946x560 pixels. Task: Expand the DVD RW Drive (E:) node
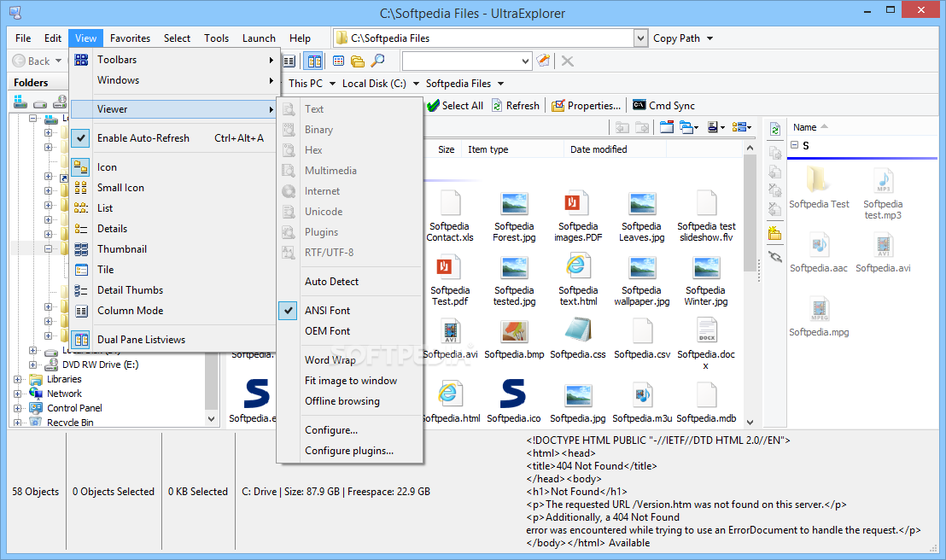coord(32,365)
